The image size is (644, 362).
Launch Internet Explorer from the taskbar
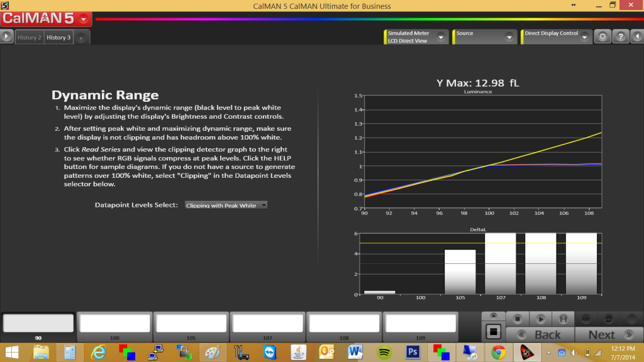[98, 353]
